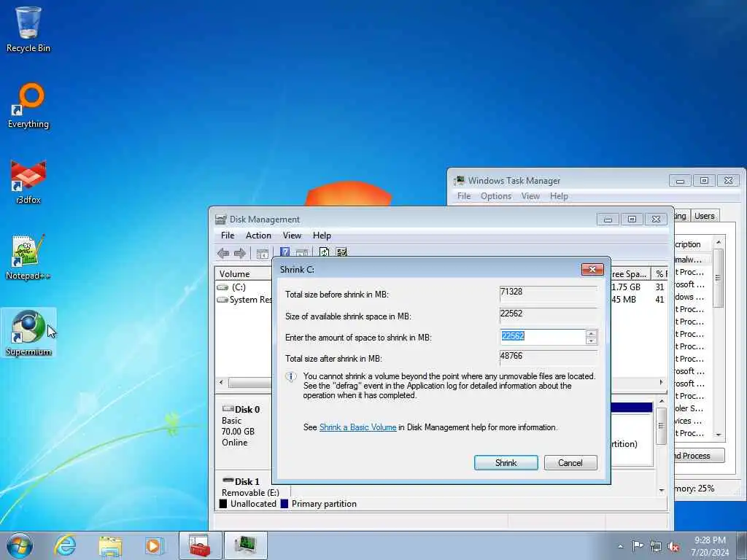This screenshot has height=560, width=747.
Task: Click the Forward arrow in Disk Management toolbar
Action: point(240,253)
